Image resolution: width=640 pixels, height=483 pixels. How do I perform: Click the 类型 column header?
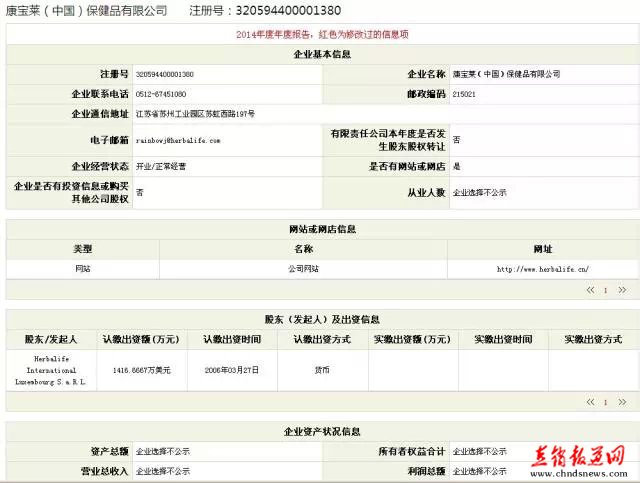tap(82, 249)
